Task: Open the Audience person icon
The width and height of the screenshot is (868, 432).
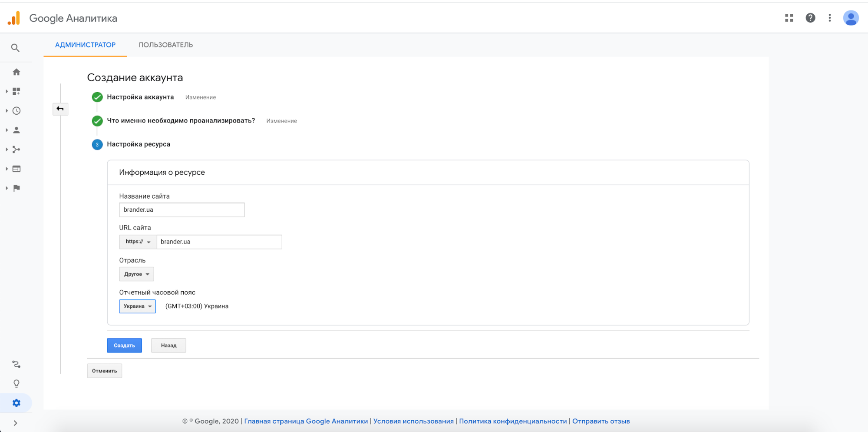Action: click(17, 130)
